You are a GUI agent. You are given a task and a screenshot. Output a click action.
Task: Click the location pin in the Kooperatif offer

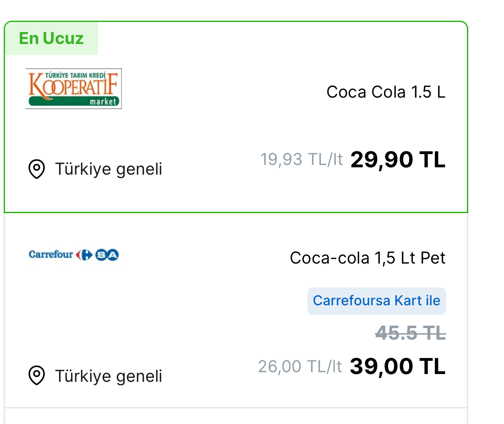37,169
